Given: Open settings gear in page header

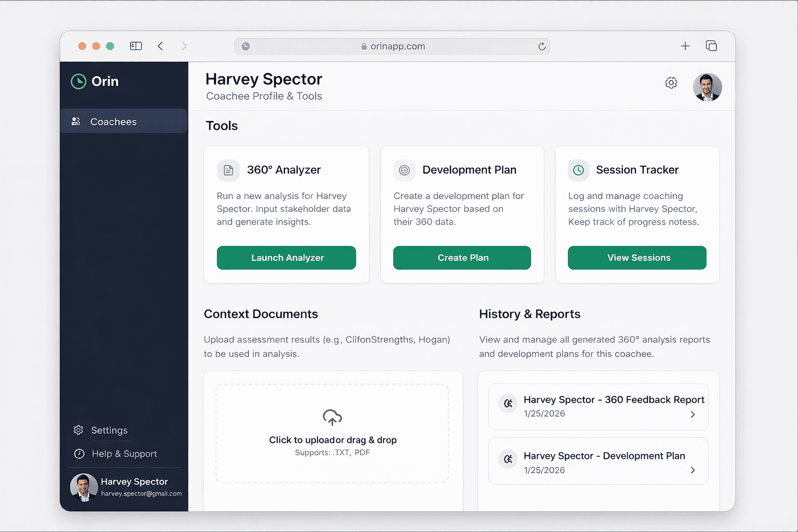Looking at the screenshot, I should point(671,83).
